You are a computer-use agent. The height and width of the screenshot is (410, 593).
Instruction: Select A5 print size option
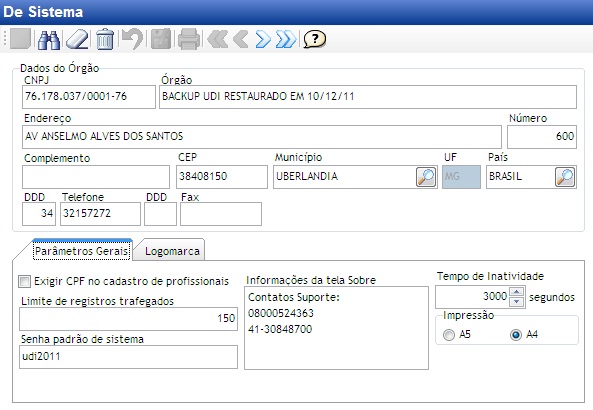tap(449, 335)
